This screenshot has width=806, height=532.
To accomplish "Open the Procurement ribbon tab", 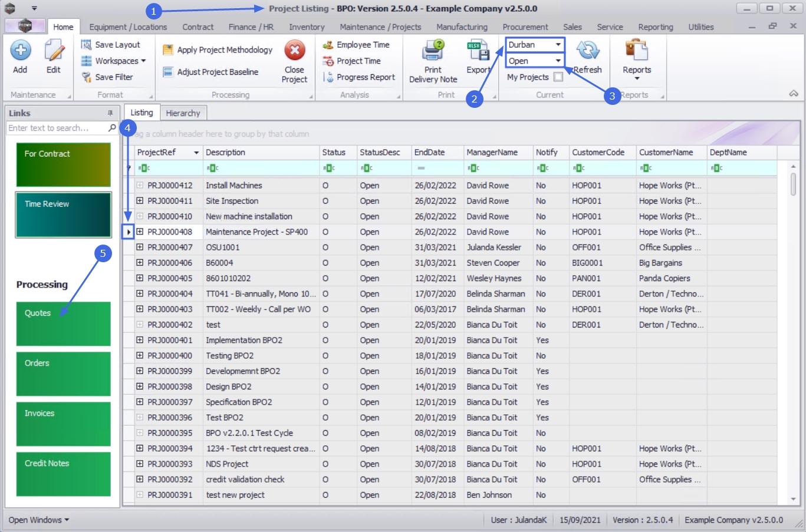I will coord(525,27).
